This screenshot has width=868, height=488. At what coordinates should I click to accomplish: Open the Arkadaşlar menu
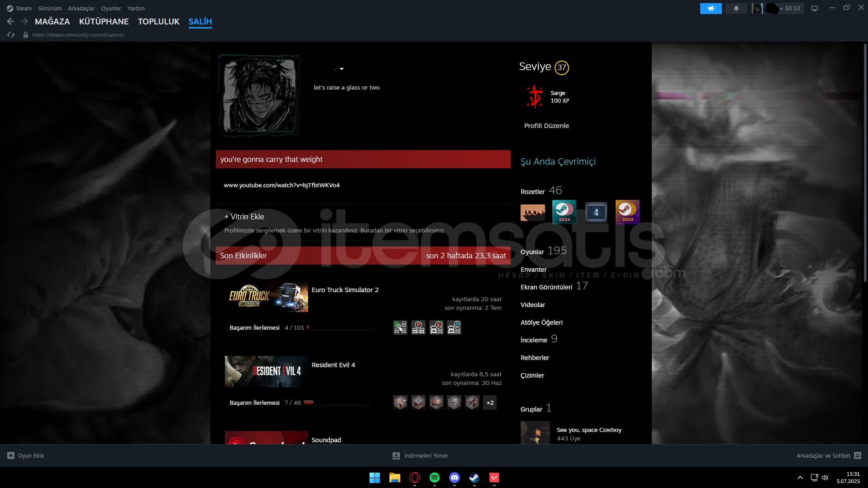[x=81, y=8]
